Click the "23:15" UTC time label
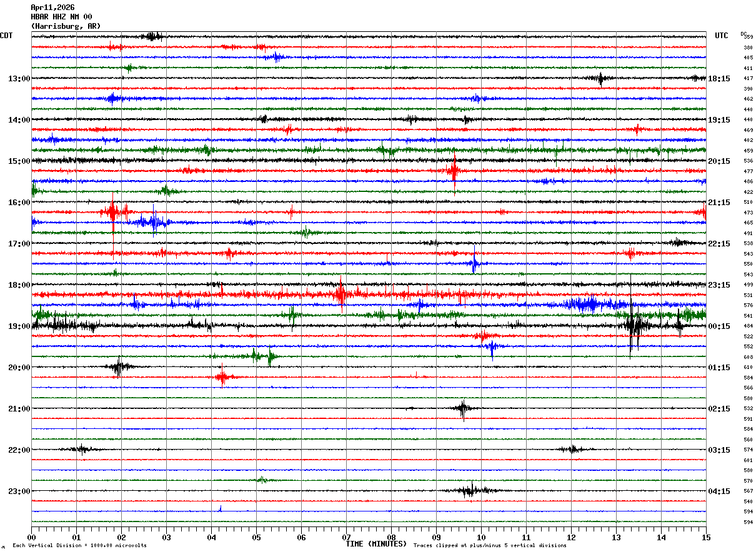 [x=719, y=285]
